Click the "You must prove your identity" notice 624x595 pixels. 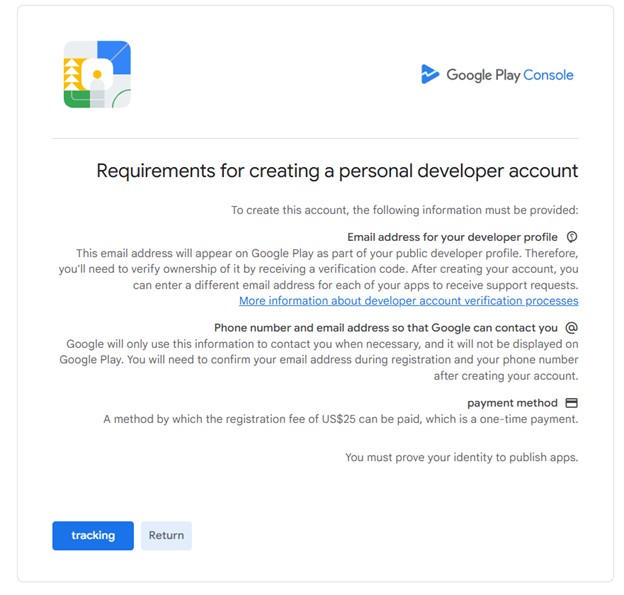(461, 457)
